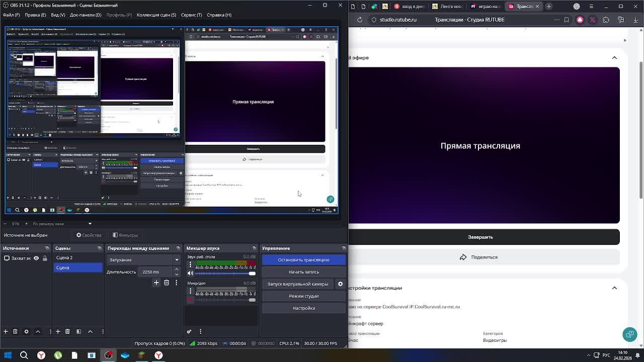Open desktop audio channel options menu
This screenshot has width=644, height=362.
click(190, 264)
